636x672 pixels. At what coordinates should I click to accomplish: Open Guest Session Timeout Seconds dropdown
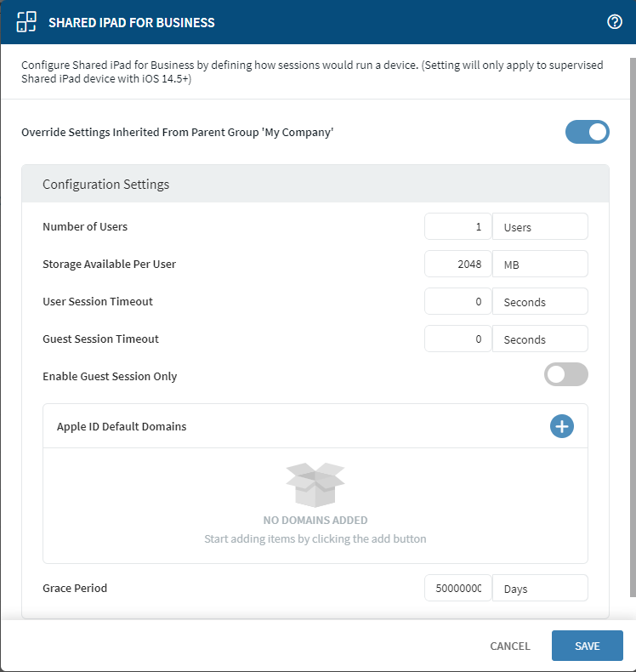coord(540,339)
